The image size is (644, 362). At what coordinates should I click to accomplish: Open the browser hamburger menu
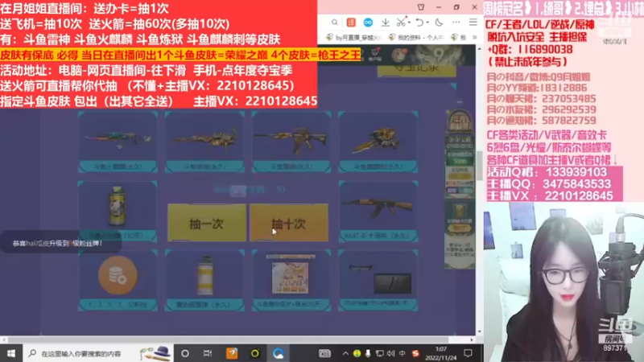click(x=473, y=23)
